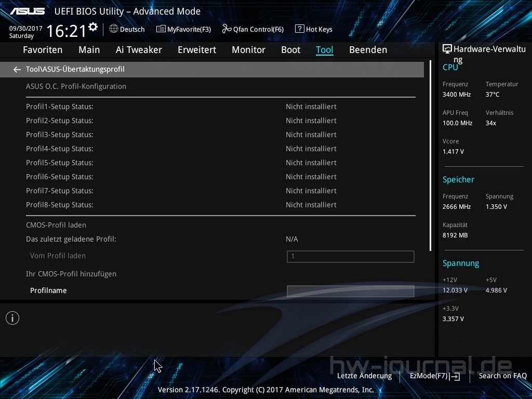Click Letzte Änderung in the footer
This screenshot has height=399, width=532.
(364, 376)
